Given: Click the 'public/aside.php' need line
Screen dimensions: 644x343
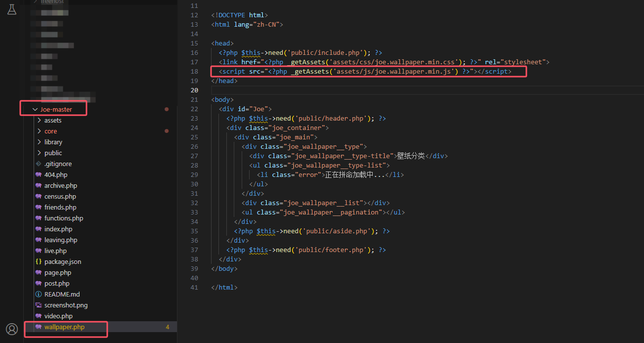Looking at the screenshot, I should [312, 231].
